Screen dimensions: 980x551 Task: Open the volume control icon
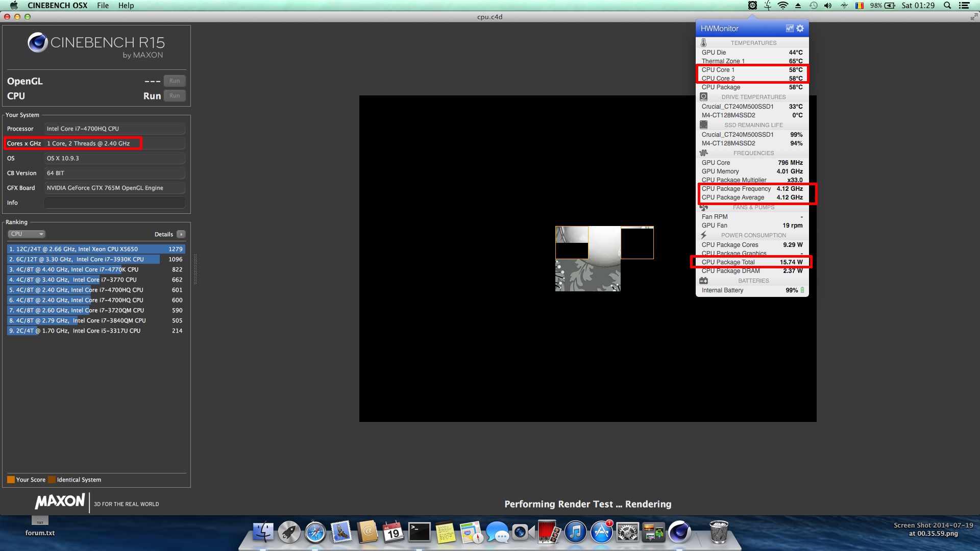point(828,6)
